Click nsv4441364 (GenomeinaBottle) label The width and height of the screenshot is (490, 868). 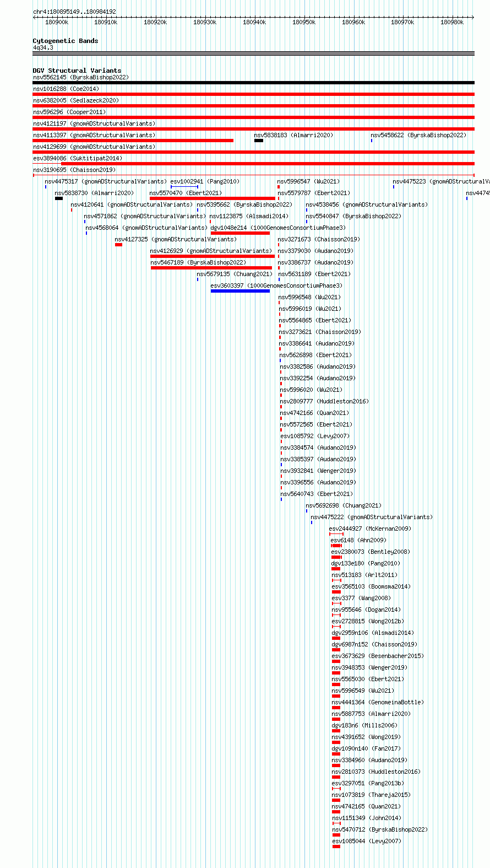[378, 703]
